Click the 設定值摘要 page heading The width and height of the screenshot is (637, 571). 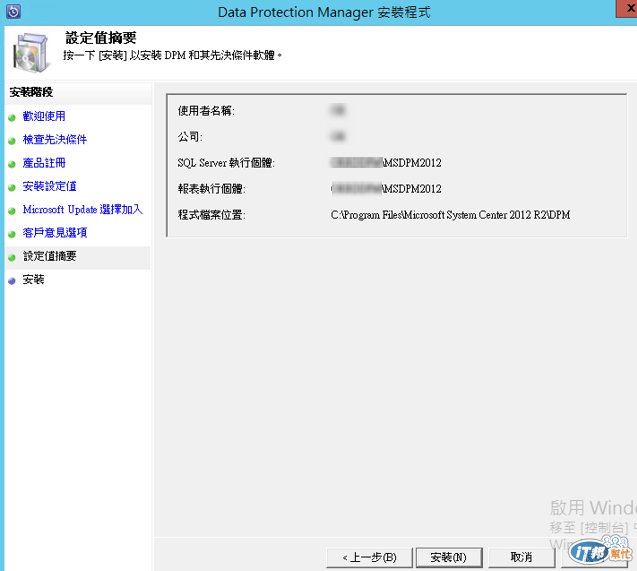tap(101, 38)
